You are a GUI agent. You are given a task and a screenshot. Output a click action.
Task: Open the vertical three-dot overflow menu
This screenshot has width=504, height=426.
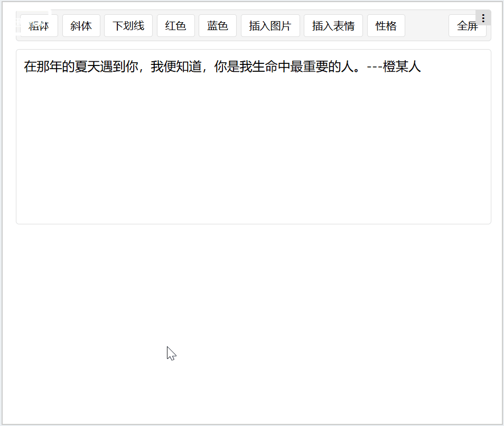[x=483, y=17]
